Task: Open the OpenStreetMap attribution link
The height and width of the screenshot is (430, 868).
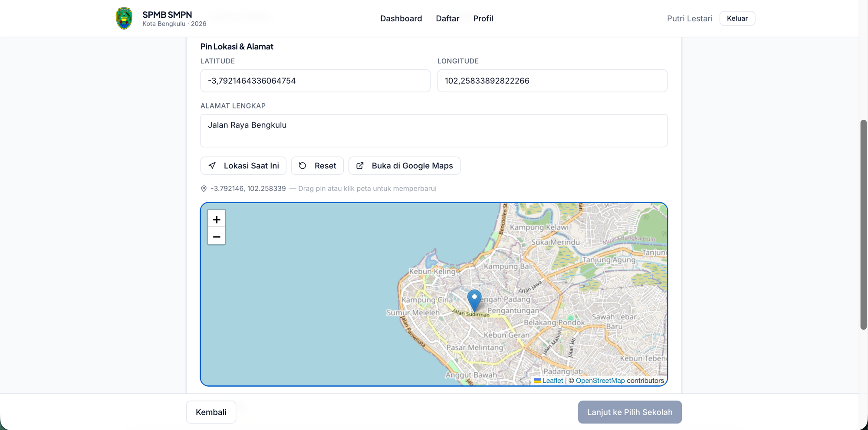Action: tap(600, 381)
